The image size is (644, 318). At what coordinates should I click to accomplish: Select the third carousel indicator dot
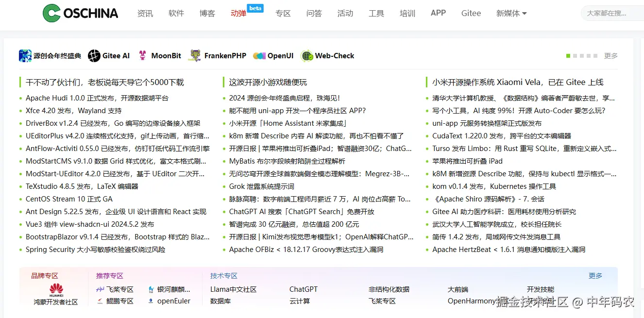[582, 56]
